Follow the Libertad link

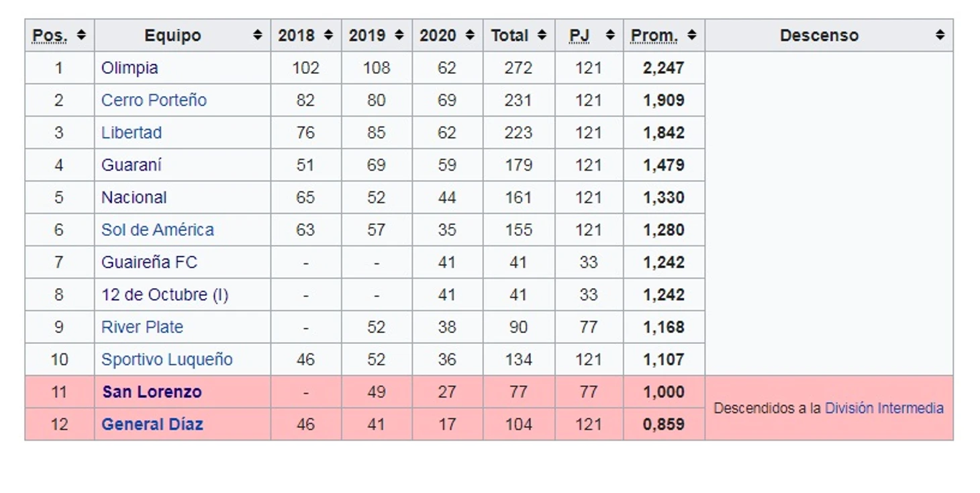point(132,133)
